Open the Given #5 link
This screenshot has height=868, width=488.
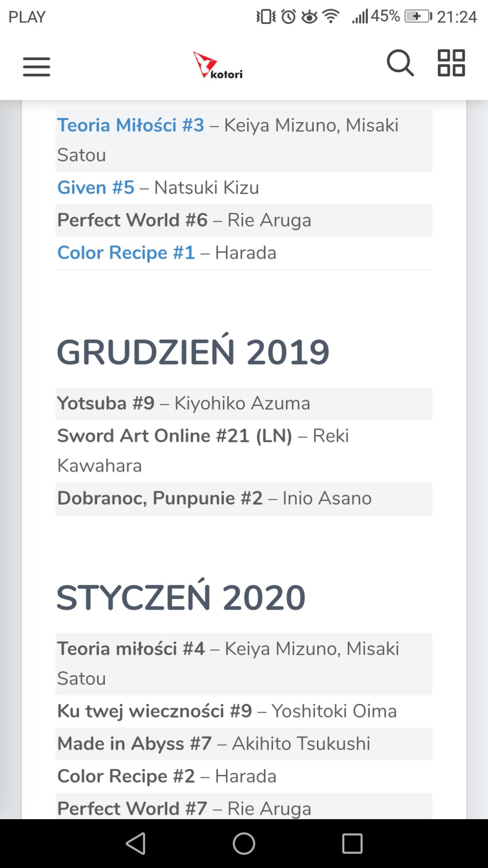coord(96,188)
